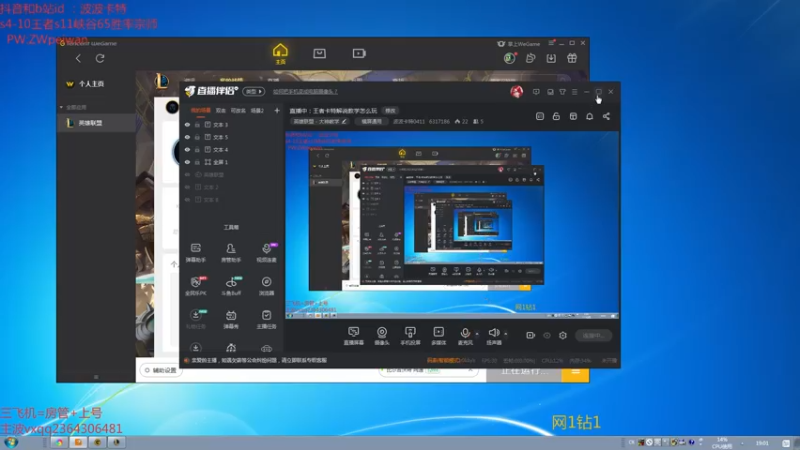This screenshot has width=800, height=450.
Task: Refresh the WeGame page
Action: click(100, 58)
